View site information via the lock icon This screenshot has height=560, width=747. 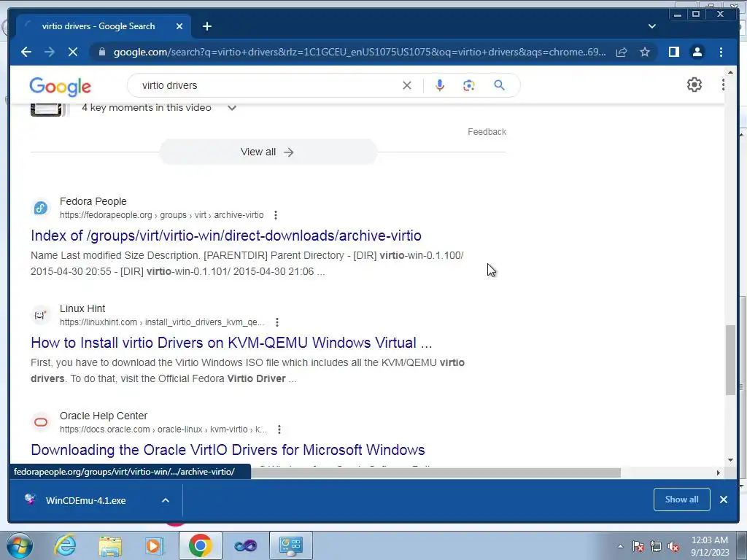click(101, 52)
